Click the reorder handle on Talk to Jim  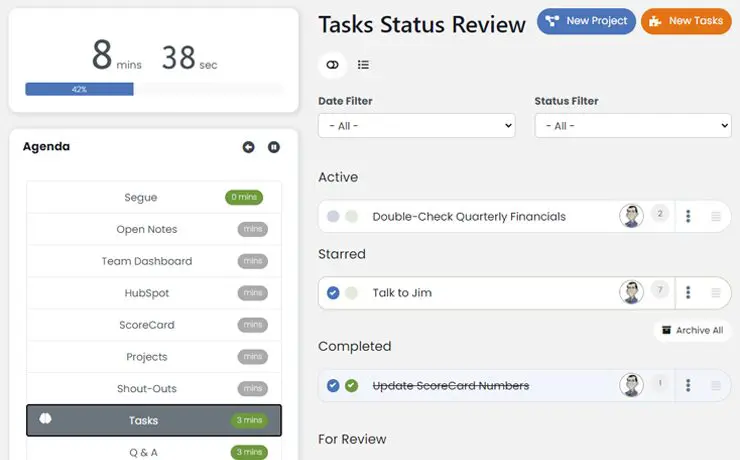pyautogui.click(x=716, y=293)
